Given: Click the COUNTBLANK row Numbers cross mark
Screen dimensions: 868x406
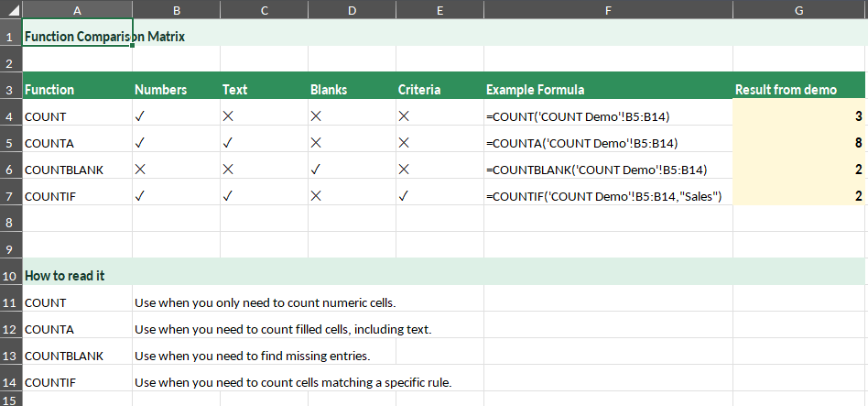Looking at the screenshot, I should pos(140,170).
